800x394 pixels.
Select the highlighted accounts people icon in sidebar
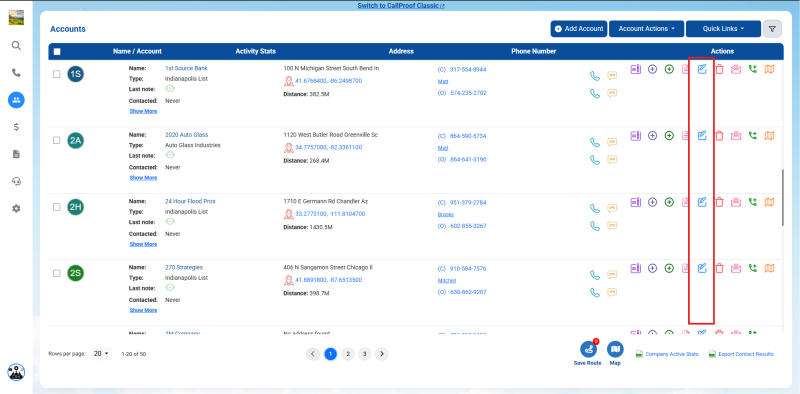16,100
